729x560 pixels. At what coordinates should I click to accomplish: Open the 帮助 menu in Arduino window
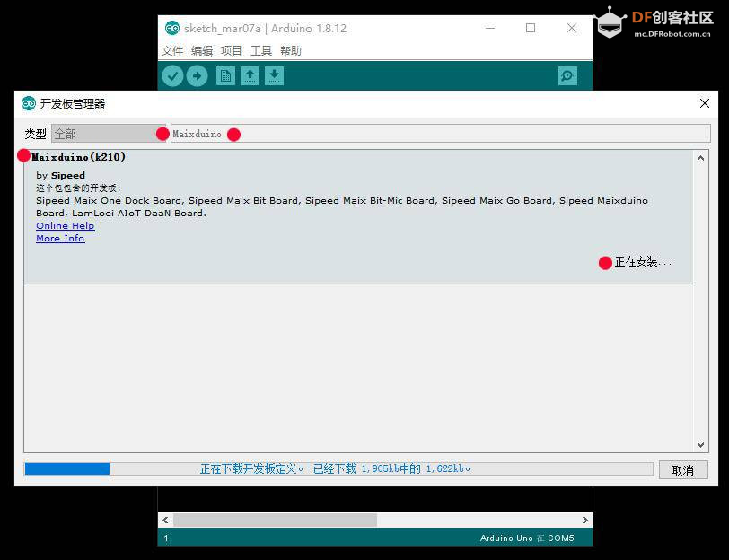pyautogui.click(x=291, y=50)
